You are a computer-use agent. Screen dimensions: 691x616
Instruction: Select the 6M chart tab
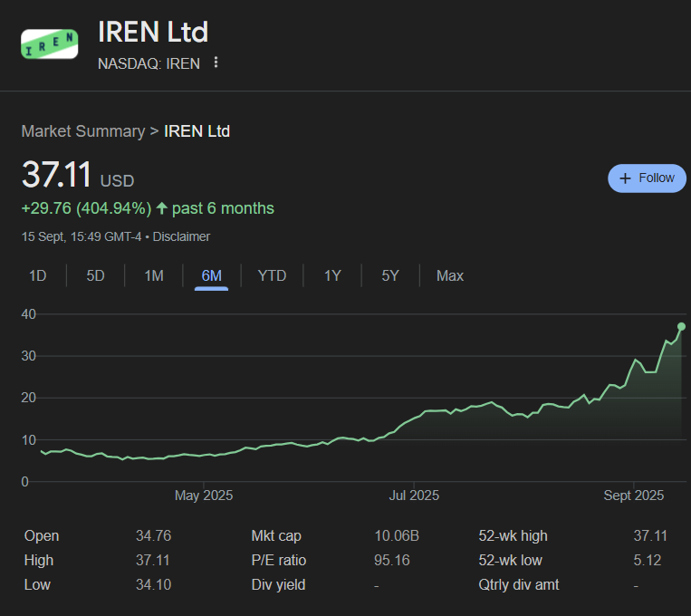[212, 276]
